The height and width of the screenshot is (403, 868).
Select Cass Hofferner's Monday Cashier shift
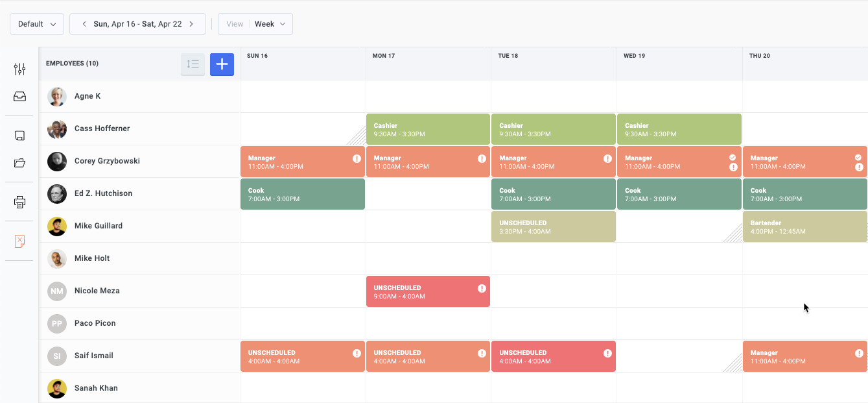coord(428,129)
